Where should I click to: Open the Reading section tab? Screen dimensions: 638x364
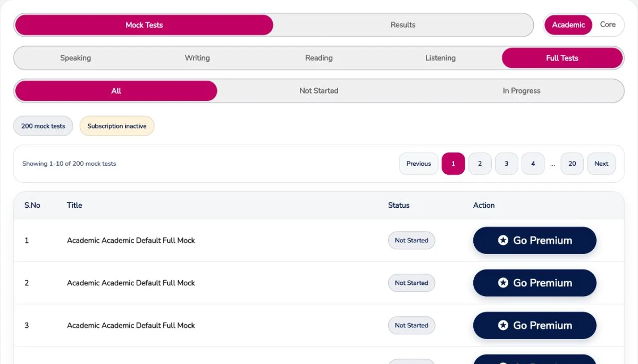[x=319, y=58]
